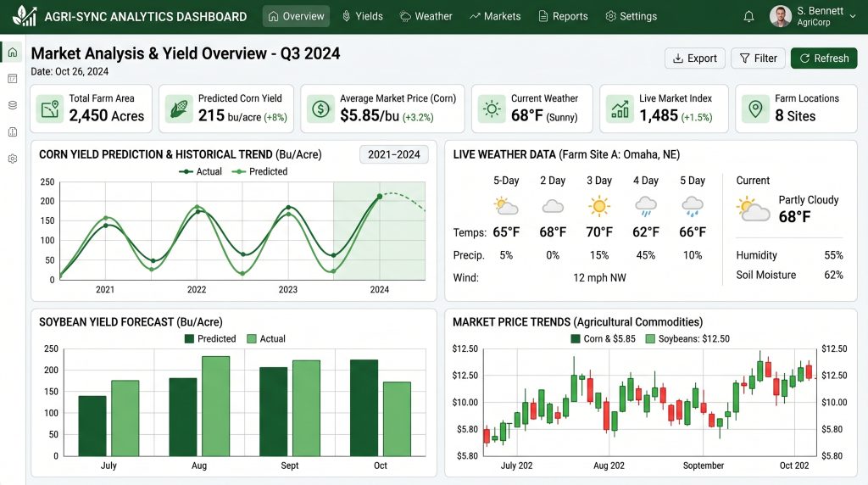The height and width of the screenshot is (485, 868).
Task: Click the Predicted Corn Yield corn icon
Action: pos(179,109)
